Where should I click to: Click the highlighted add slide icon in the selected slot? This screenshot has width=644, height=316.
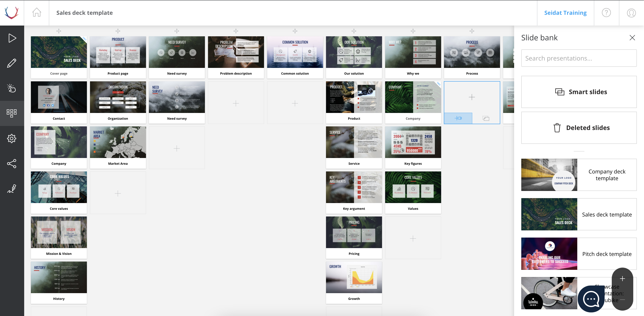point(458,118)
